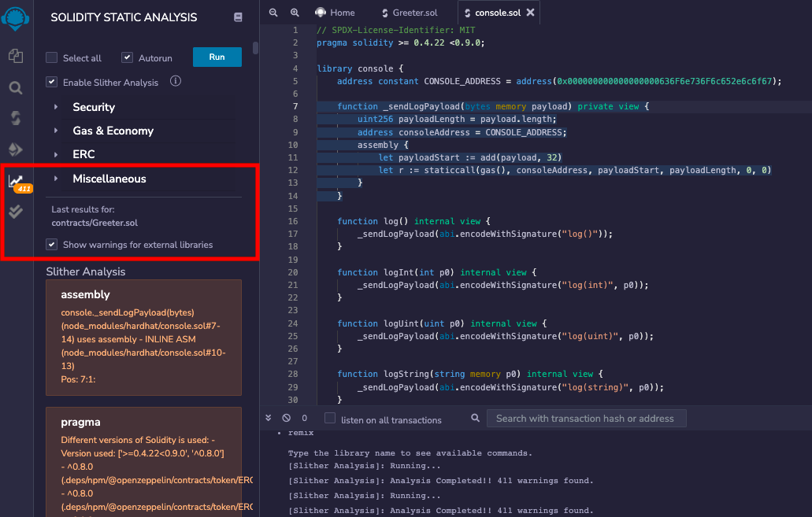Image resolution: width=812 pixels, height=517 pixels.
Task: Open the plugin documentation icon beside title
Action: 238,17
